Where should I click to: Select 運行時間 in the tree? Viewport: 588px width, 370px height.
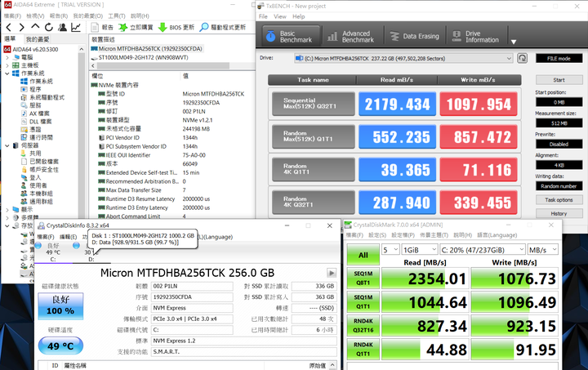click(x=41, y=137)
